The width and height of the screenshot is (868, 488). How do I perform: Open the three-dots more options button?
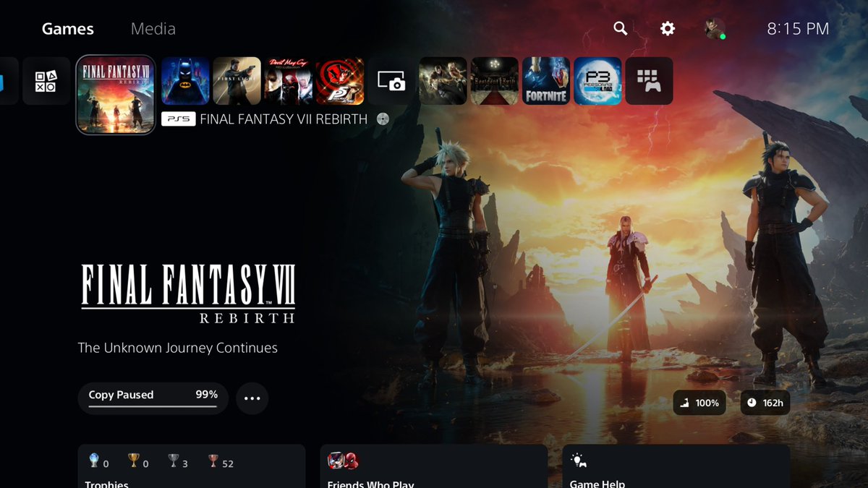252,398
